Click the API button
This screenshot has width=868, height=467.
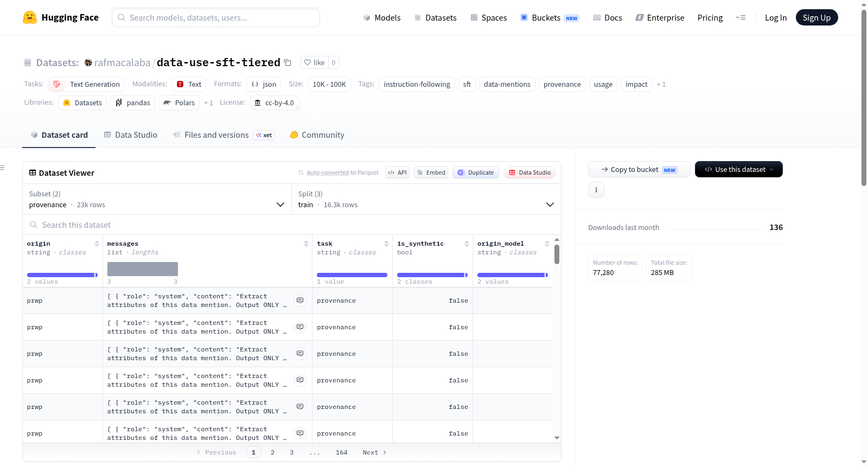(x=397, y=172)
